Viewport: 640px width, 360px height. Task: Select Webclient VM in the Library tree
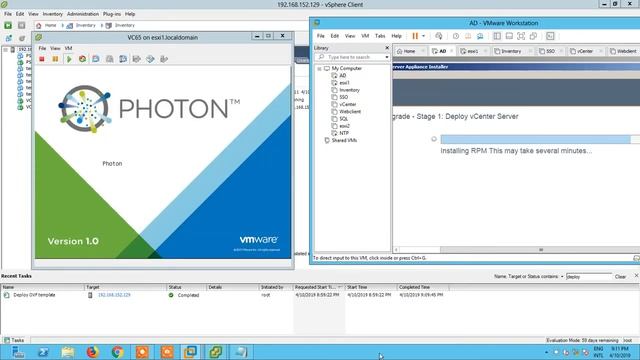[350, 111]
